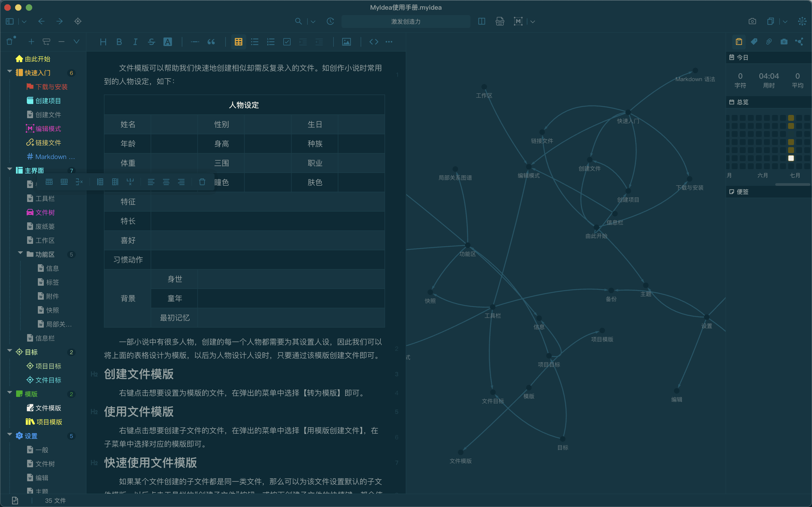Screen dimensions: 812x507
Task: Click the Bold formatting icon
Action: click(119, 42)
